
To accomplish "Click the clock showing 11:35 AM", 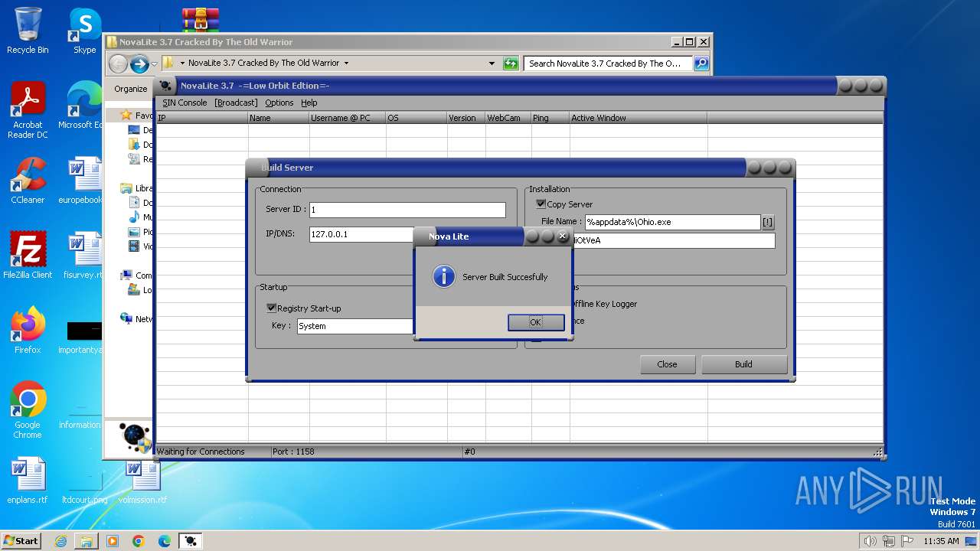I will coord(942,541).
